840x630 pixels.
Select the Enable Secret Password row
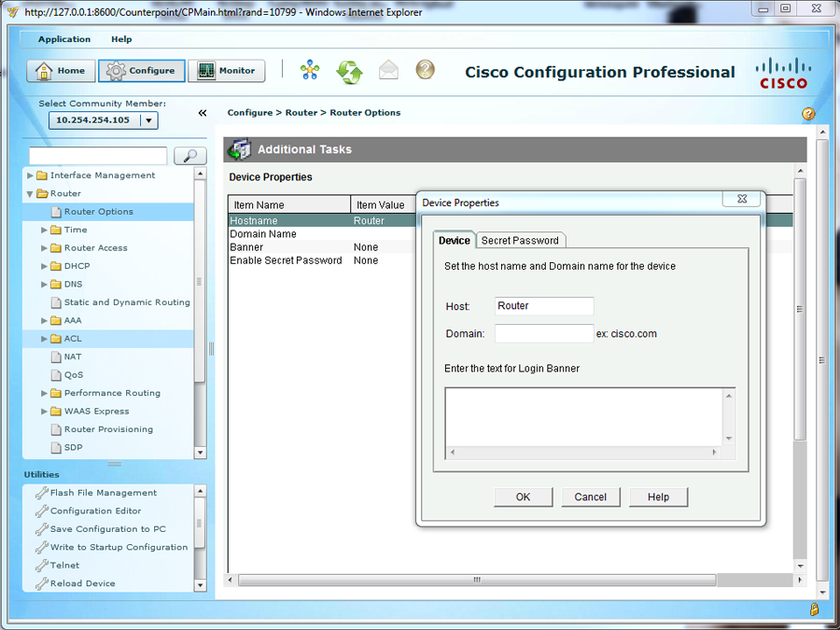point(322,260)
